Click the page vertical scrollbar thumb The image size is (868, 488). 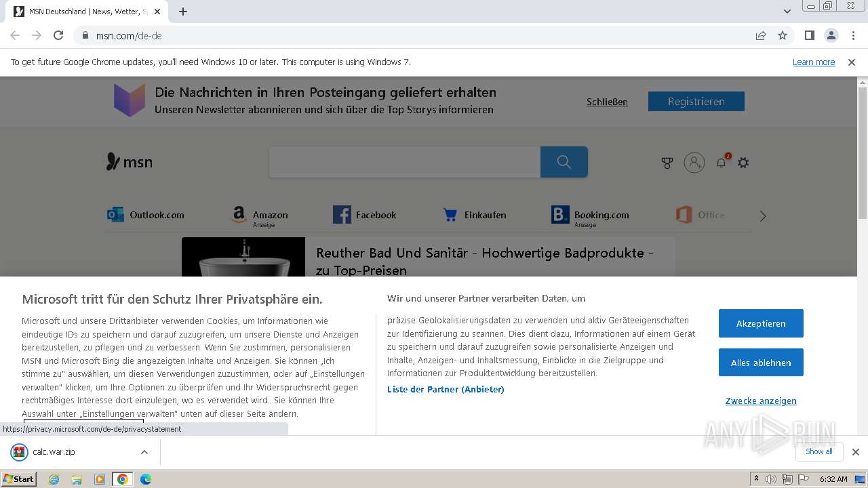pyautogui.click(x=863, y=152)
